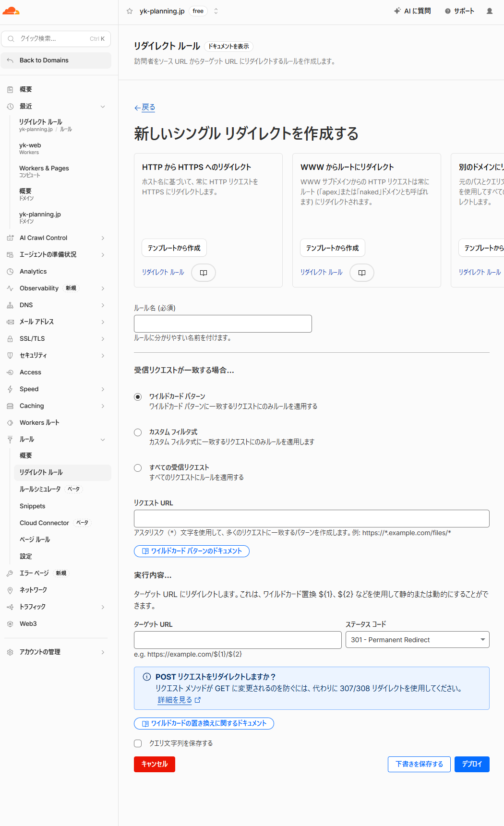Click the Observability pulse icon

coord(10,288)
